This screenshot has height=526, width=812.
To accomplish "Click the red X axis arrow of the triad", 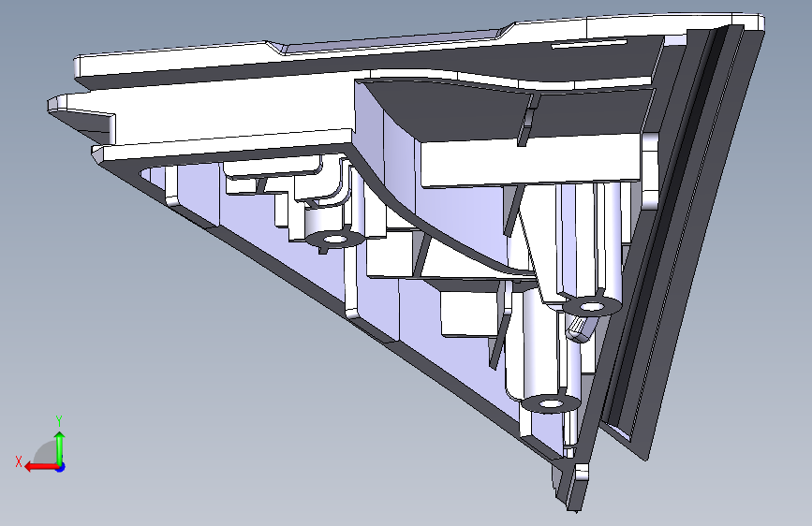I will coord(41,466).
